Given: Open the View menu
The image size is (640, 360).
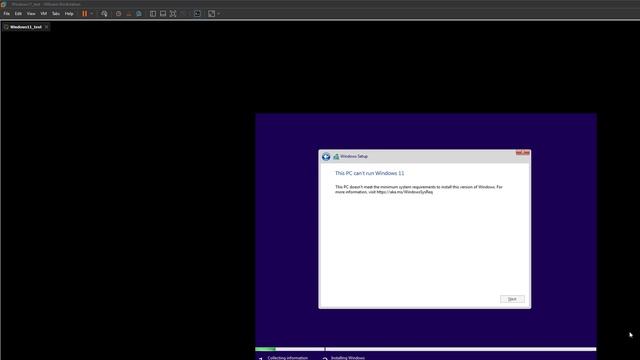Looking at the screenshot, I should pos(31,13).
